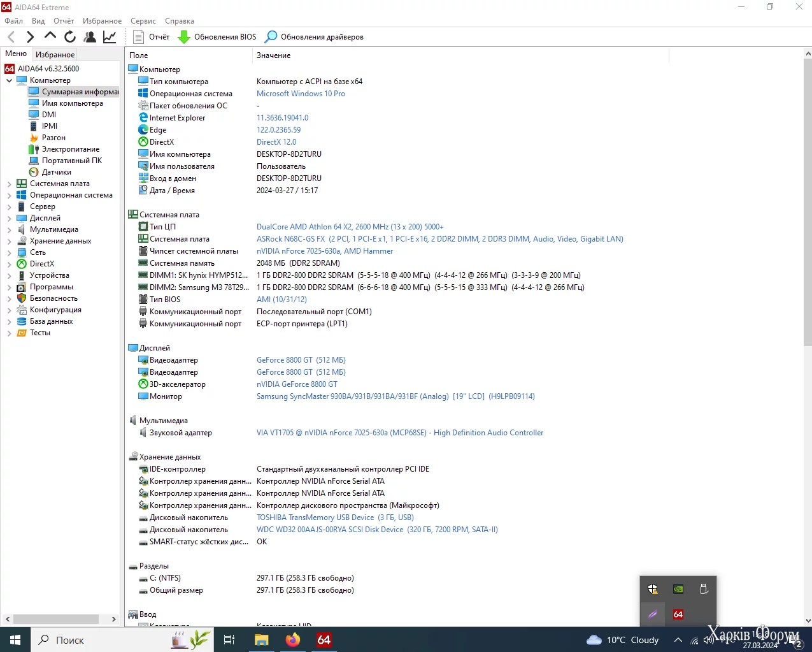The image size is (812, 652).
Task: Click the Back navigation arrow in toolbar
Action: click(x=11, y=37)
